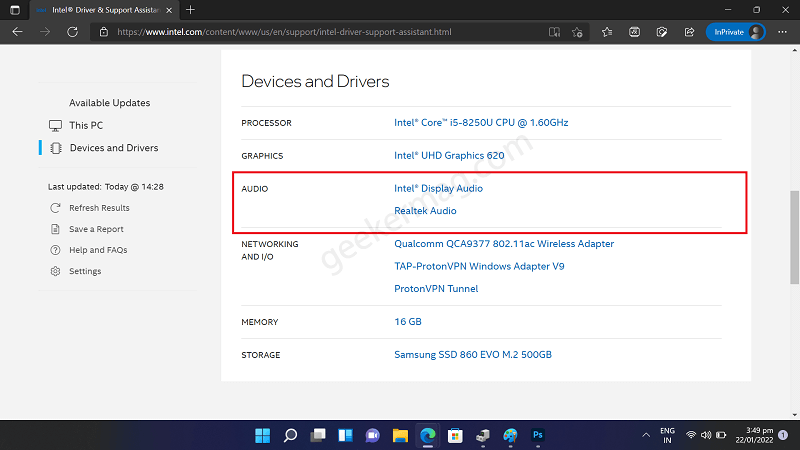
Task: Click the scrollbar down arrow
Action: point(794,415)
